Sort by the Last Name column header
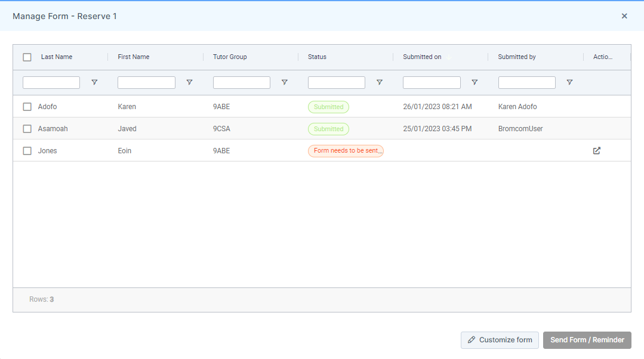The height and width of the screenshot is (359, 644). point(57,57)
